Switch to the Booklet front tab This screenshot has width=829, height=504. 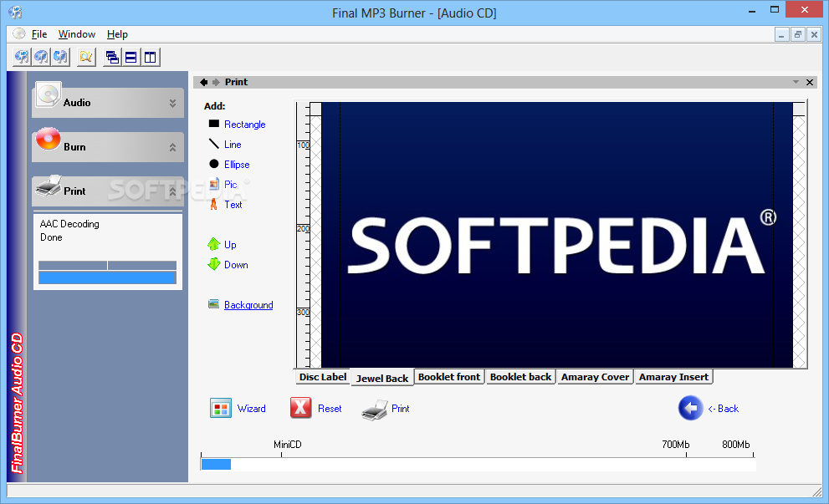click(449, 377)
